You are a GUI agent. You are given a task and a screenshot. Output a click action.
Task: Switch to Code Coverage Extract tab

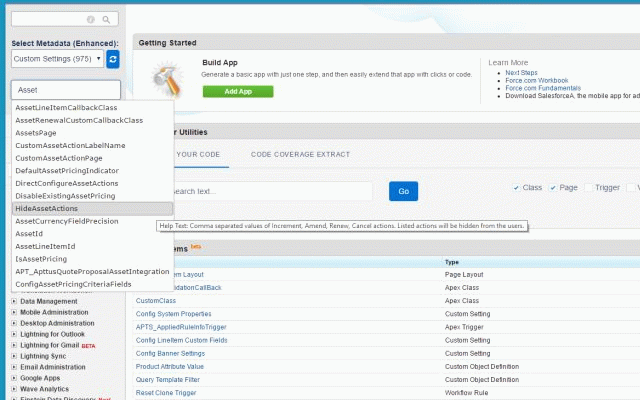300,155
